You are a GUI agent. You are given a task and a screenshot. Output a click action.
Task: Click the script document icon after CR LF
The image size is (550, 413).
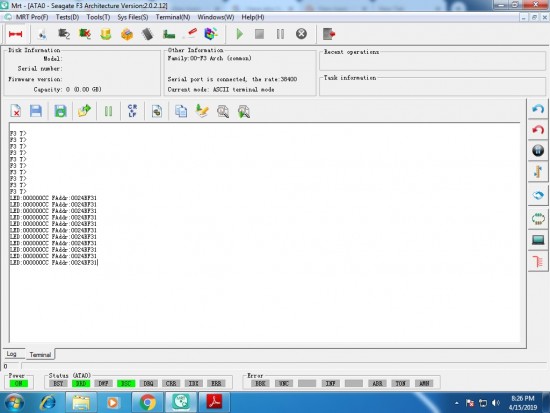(x=157, y=111)
